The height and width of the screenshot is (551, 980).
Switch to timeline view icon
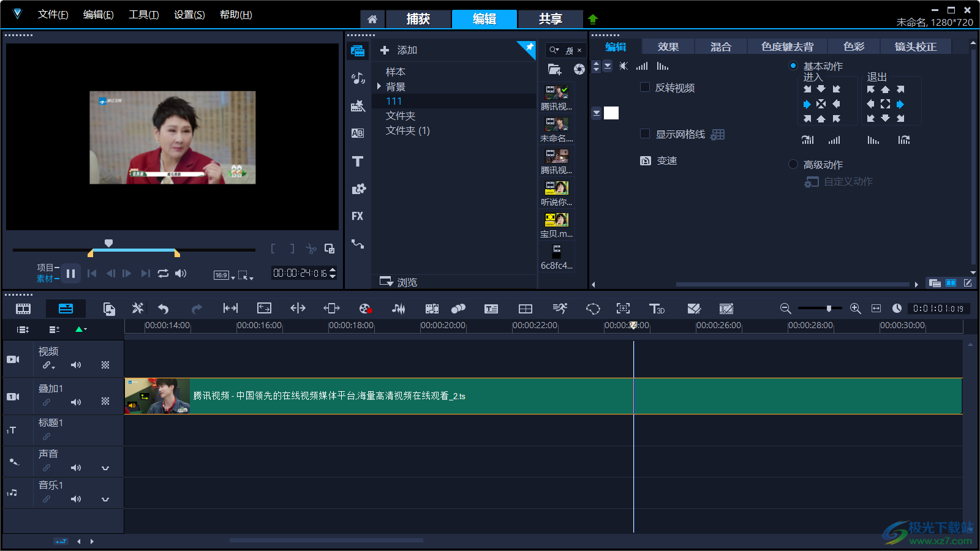(66, 309)
